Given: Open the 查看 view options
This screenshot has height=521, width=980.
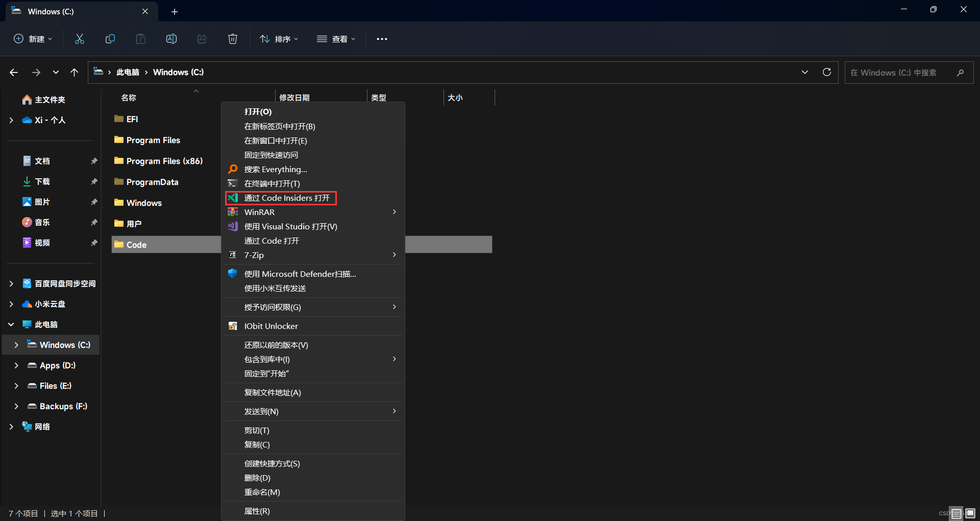Looking at the screenshot, I should click(x=336, y=39).
